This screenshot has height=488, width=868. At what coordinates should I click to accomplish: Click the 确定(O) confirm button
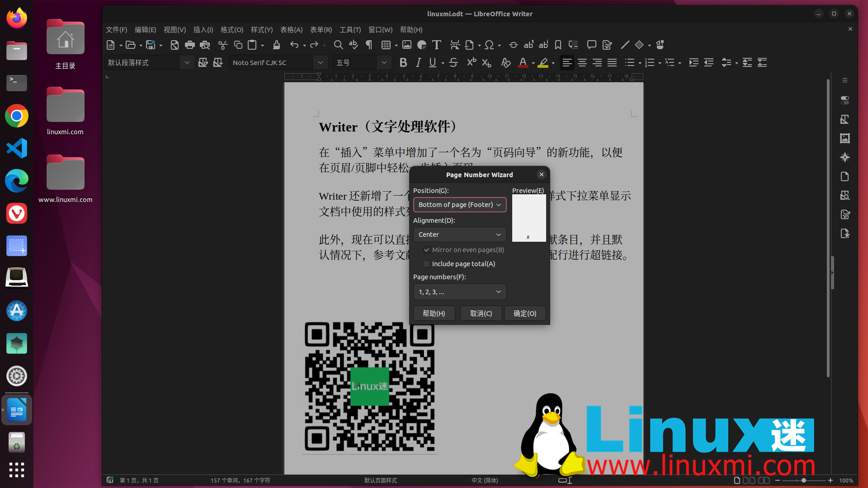pyautogui.click(x=525, y=313)
